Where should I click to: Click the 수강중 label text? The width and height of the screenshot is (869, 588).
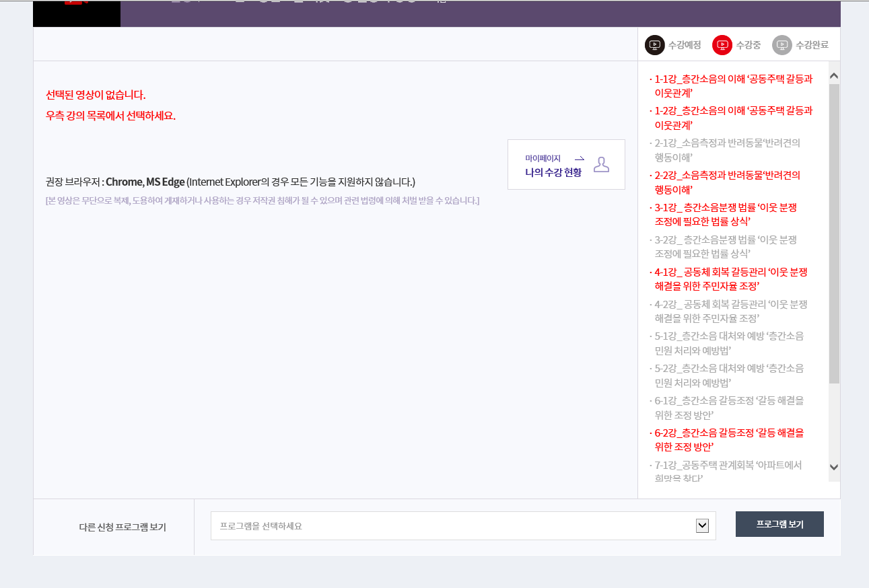click(x=748, y=46)
